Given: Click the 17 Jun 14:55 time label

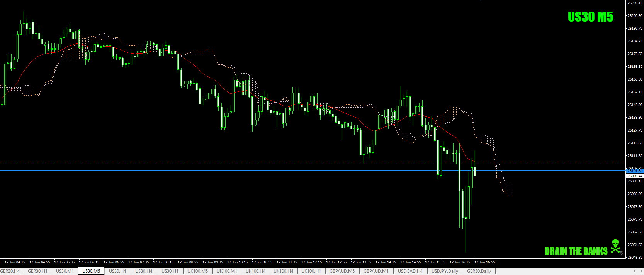Looking at the screenshot, I should (x=410, y=262).
